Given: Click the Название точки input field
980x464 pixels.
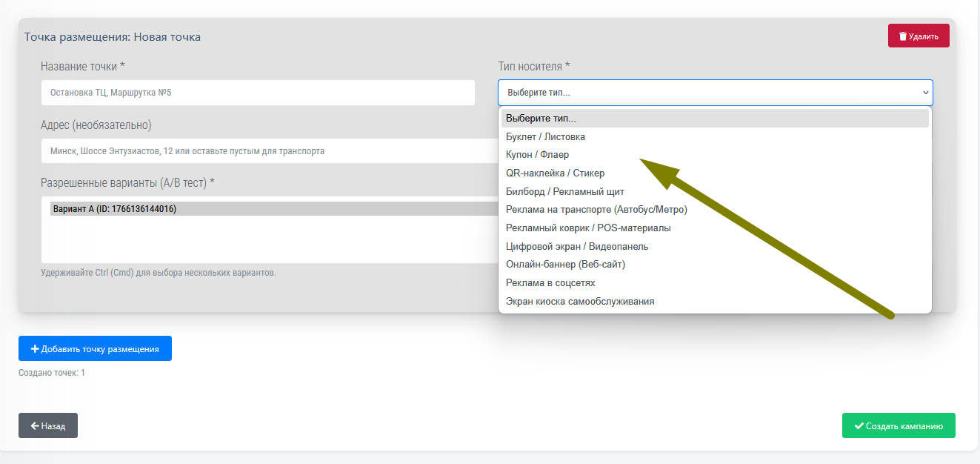Looking at the screenshot, I should [x=258, y=93].
